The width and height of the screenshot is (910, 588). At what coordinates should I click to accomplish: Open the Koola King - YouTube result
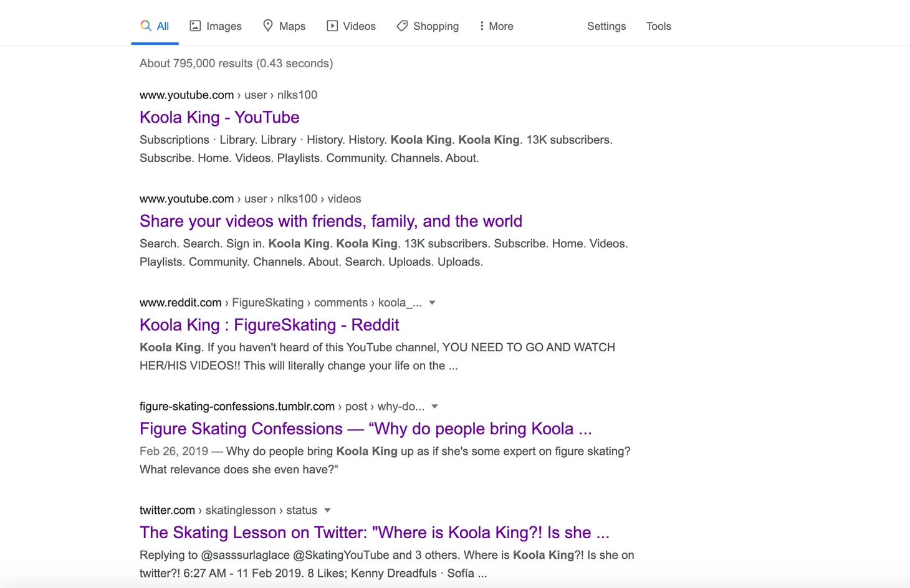[219, 117]
